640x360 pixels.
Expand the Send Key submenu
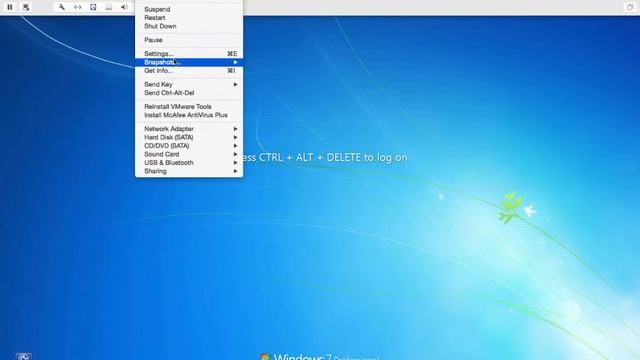point(189,84)
